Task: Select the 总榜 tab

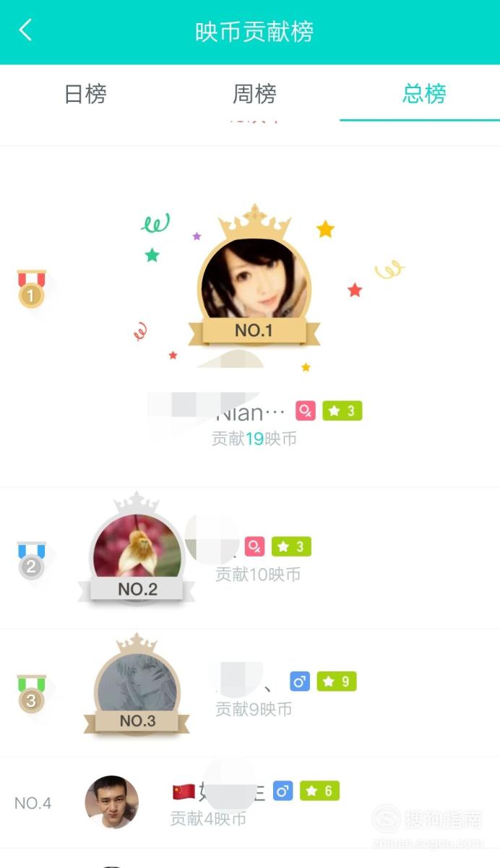Action: point(424,94)
